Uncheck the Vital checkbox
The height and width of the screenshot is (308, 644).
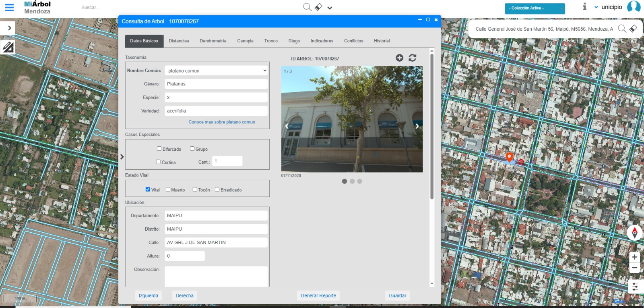pyautogui.click(x=148, y=189)
